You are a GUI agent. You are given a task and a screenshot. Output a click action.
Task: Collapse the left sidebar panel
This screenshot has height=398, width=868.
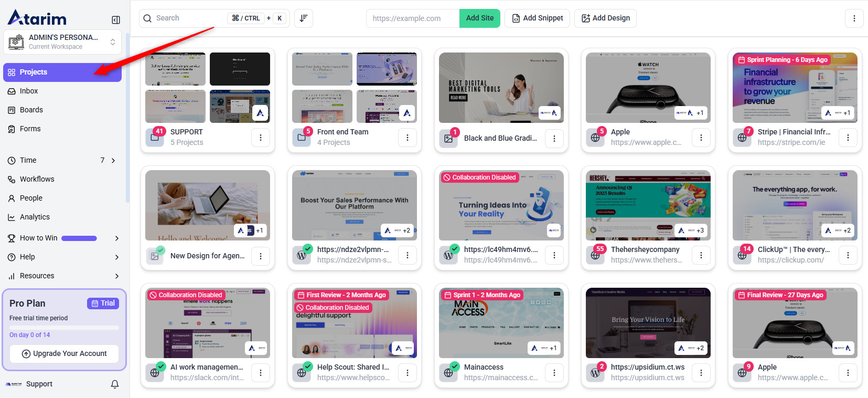[116, 20]
